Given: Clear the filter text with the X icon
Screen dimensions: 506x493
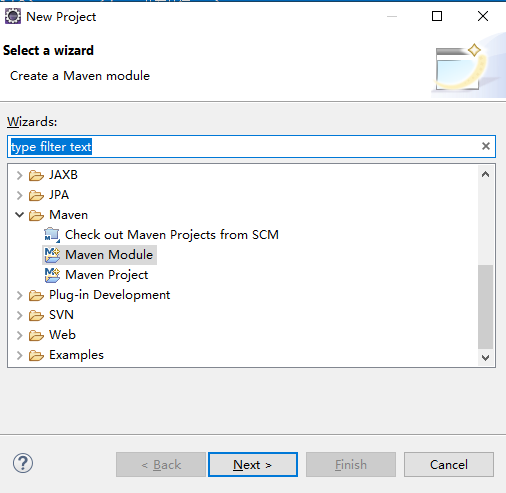Looking at the screenshot, I should point(486,146).
